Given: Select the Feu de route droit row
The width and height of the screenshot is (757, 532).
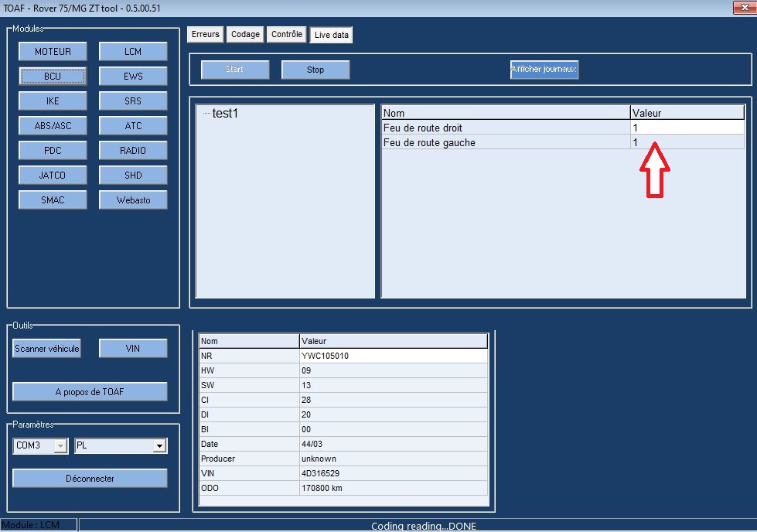Looking at the screenshot, I should click(x=506, y=128).
